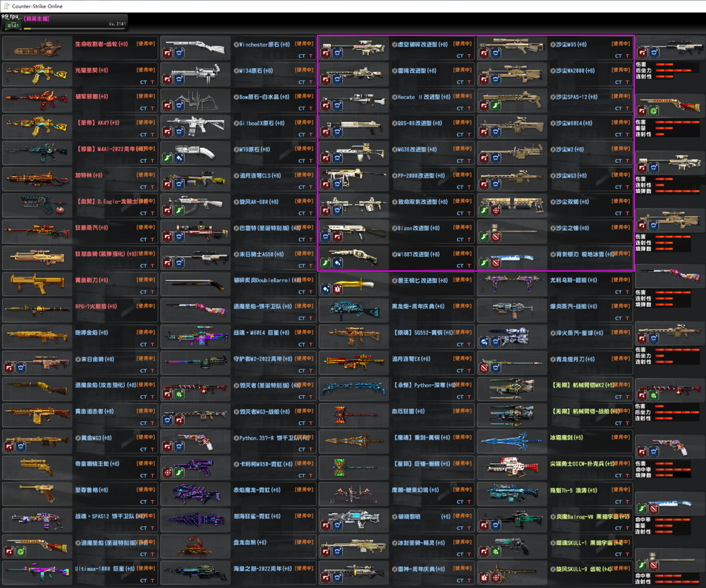Open the 精英主播 player title label

coord(37,19)
